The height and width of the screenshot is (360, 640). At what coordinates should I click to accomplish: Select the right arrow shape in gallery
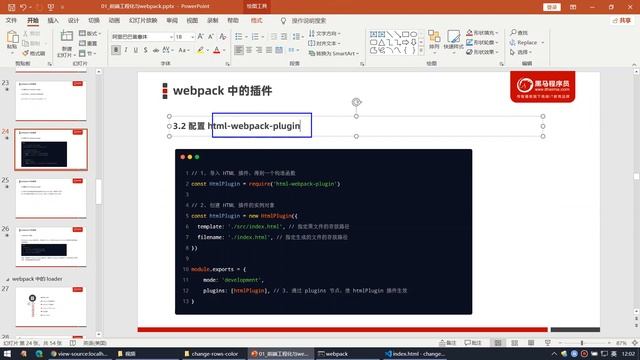pos(405,42)
